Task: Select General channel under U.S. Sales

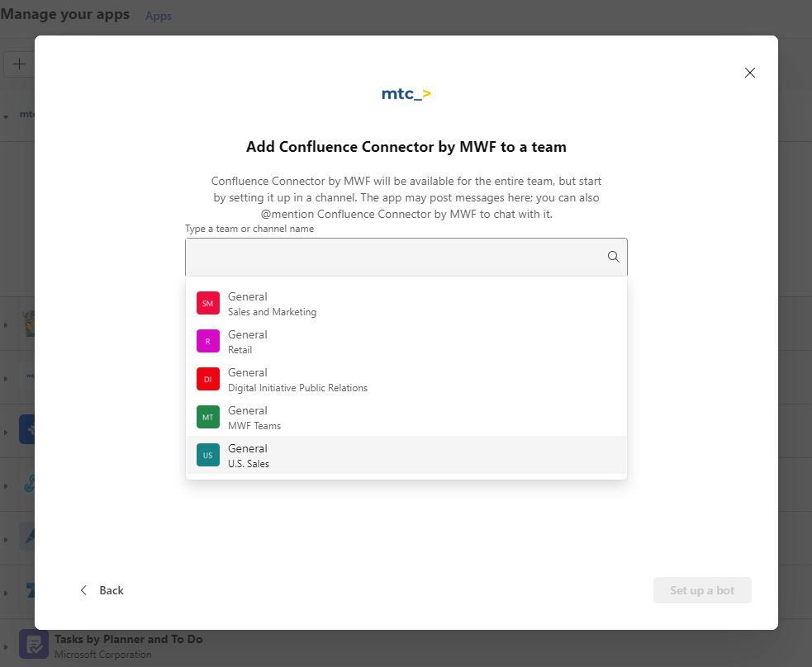Action: [x=372, y=455]
